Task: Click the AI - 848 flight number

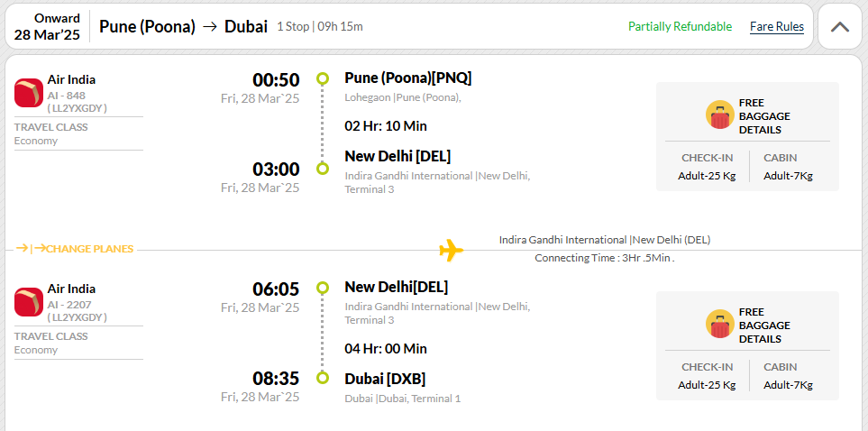Action: coord(67,96)
